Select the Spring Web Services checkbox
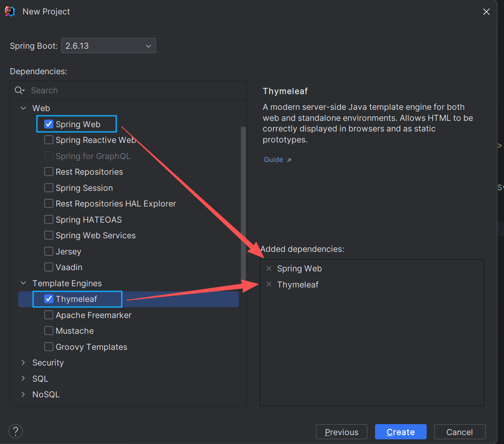The width and height of the screenshot is (504, 444). click(48, 235)
